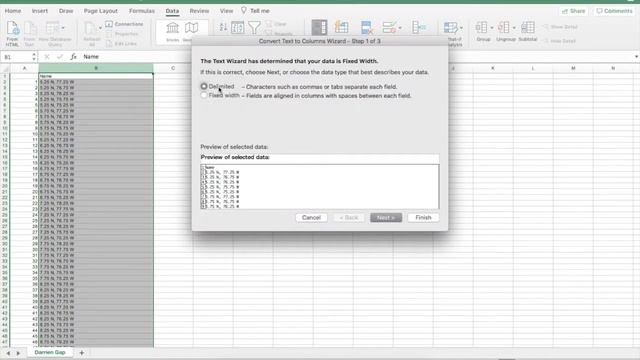The width and height of the screenshot is (640, 360).
Task: Click the Select All corner triangle
Action: pos(5,69)
